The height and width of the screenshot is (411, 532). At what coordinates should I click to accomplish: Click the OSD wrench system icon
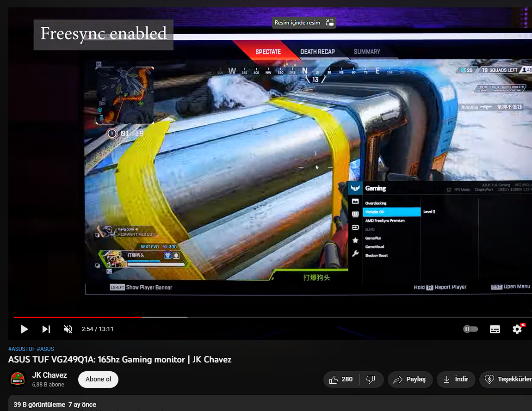[355, 253]
